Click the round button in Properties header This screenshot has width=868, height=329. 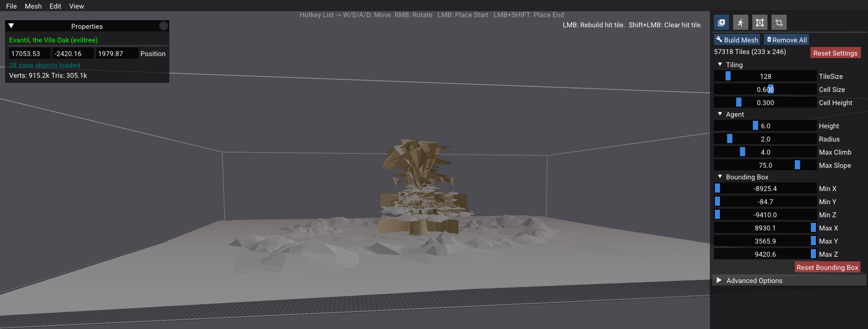click(x=163, y=26)
